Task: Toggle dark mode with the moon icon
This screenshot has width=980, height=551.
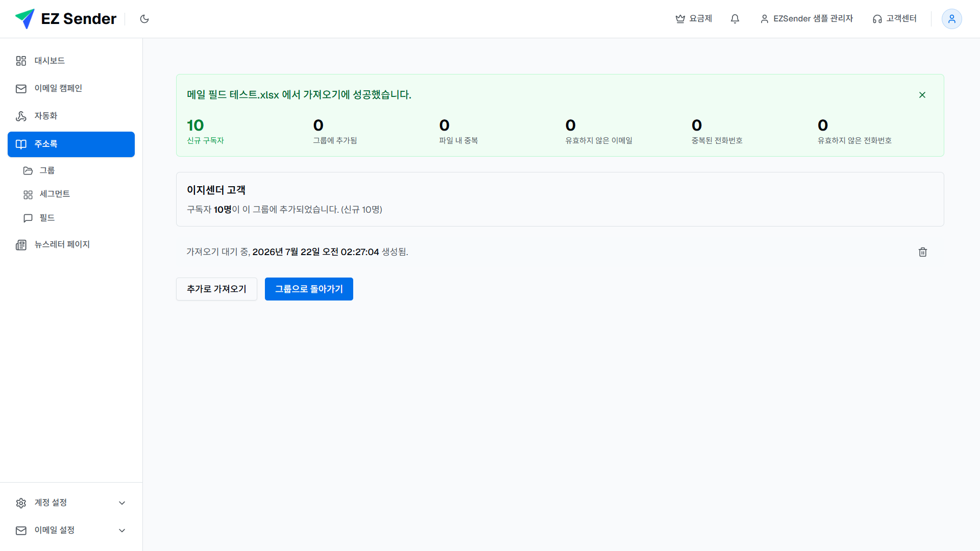Action: 144,19
